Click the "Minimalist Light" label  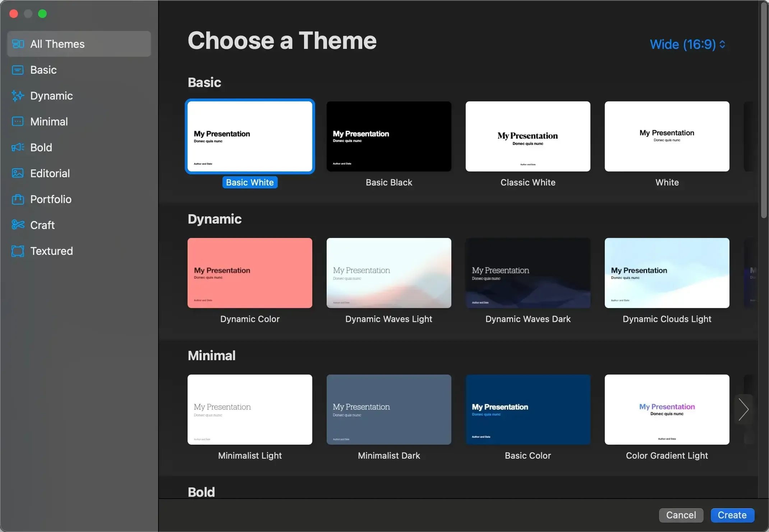(250, 455)
